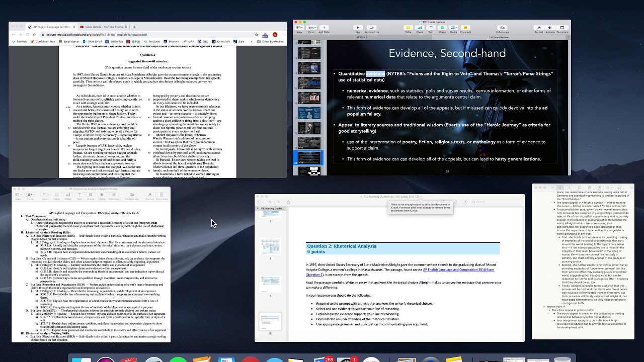Open the AP English Language 2018 Exam link
This screenshot has width=644, height=362.
[458, 270]
